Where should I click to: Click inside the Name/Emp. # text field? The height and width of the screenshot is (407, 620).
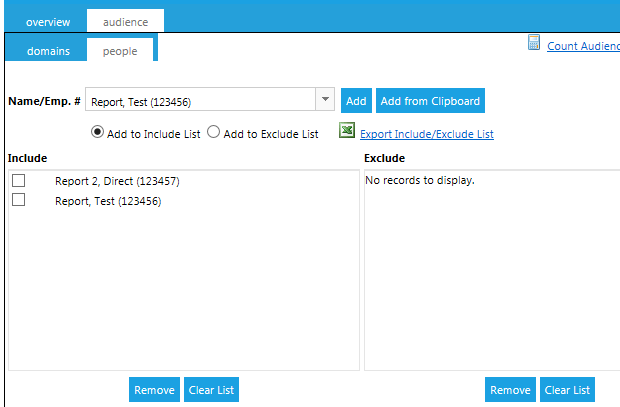[x=200, y=101]
